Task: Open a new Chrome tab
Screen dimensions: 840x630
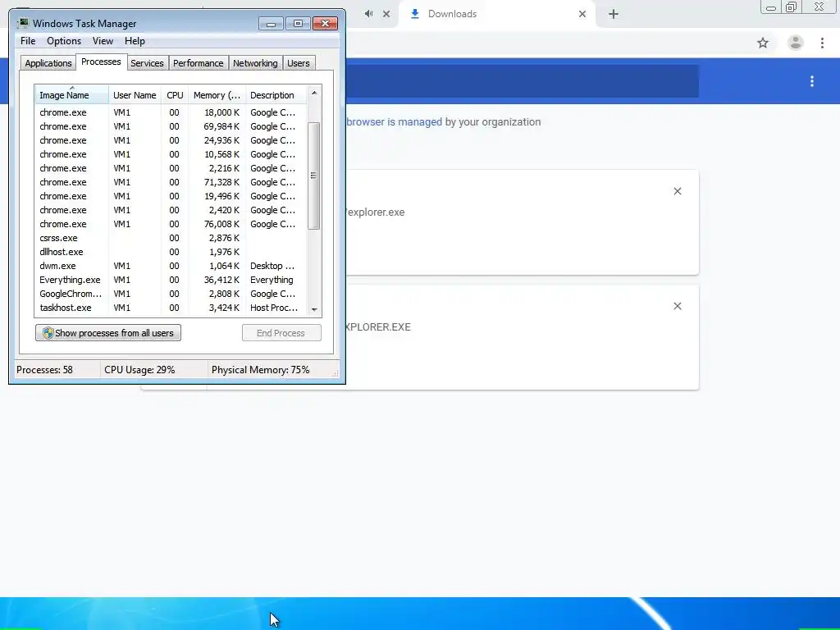Action: (x=614, y=14)
